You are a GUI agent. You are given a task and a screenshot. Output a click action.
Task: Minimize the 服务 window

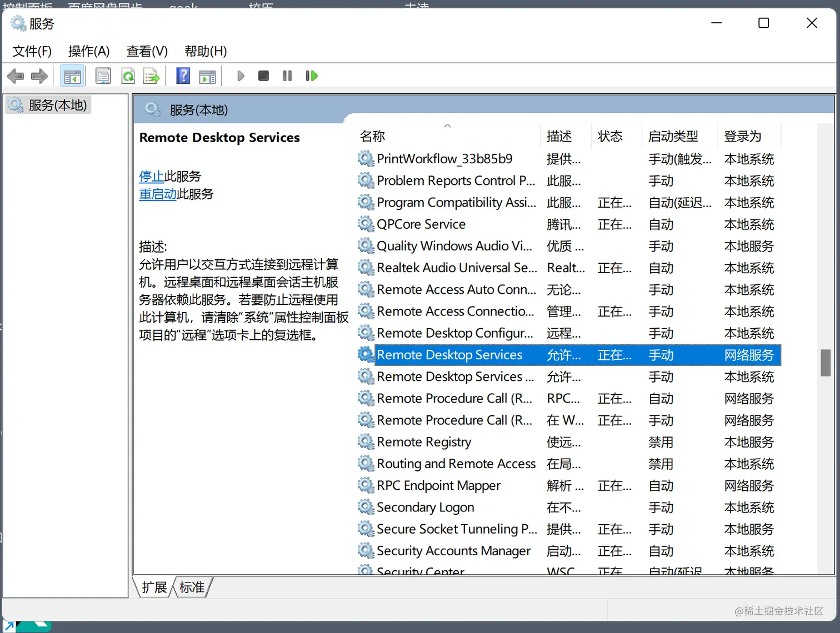tap(717, 23)
